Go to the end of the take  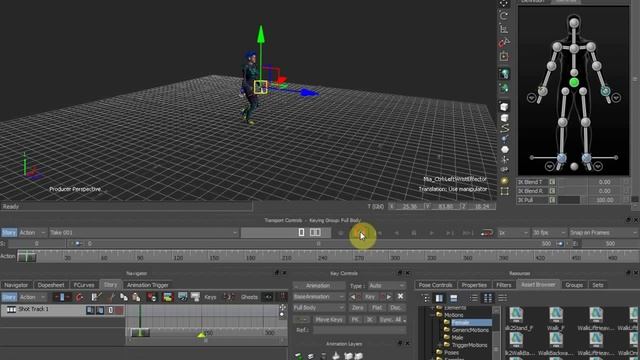click(x=468, y=233)
